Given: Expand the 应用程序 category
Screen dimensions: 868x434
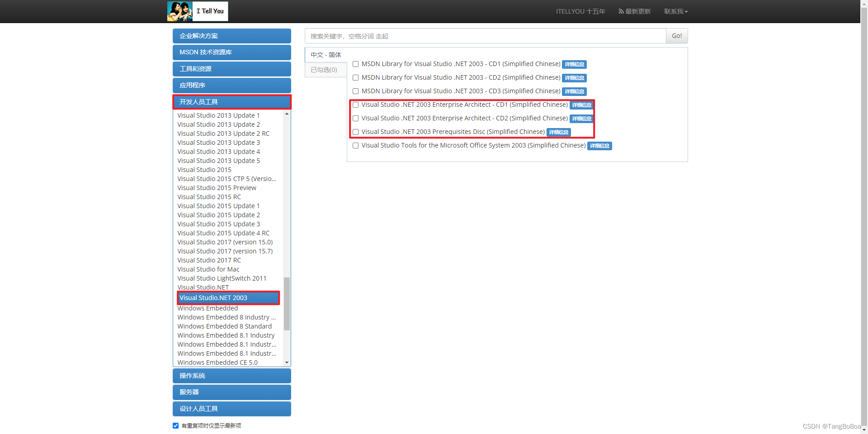Looking at the screenshot, I should [232, 85].
